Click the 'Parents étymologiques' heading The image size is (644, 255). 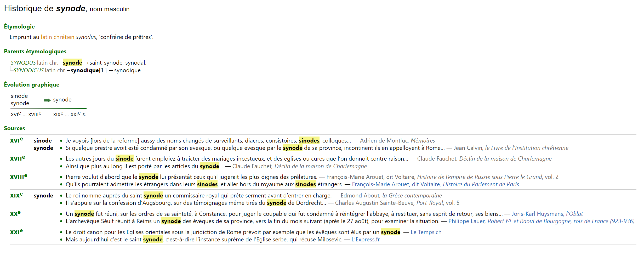(35, 51)
